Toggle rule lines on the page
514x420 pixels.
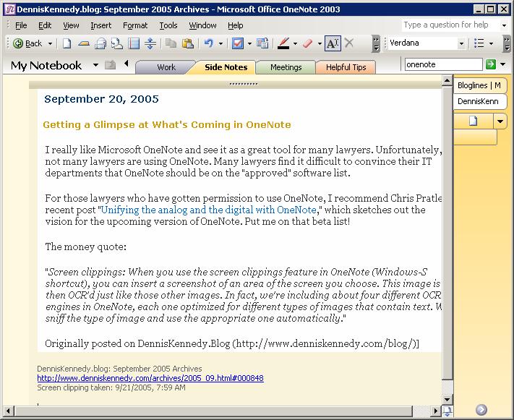tap(134, 43)
